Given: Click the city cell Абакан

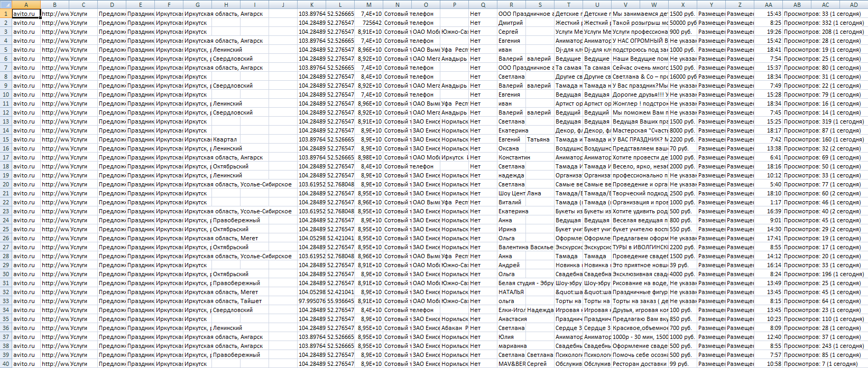Looking at the screenshot, I should [454, 328].
